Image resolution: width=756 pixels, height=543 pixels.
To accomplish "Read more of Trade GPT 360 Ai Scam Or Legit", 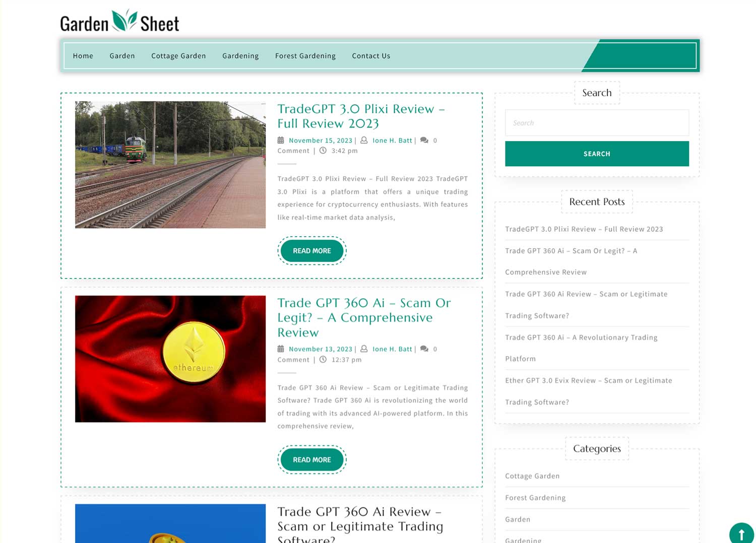I will click(x=312, y=460).
